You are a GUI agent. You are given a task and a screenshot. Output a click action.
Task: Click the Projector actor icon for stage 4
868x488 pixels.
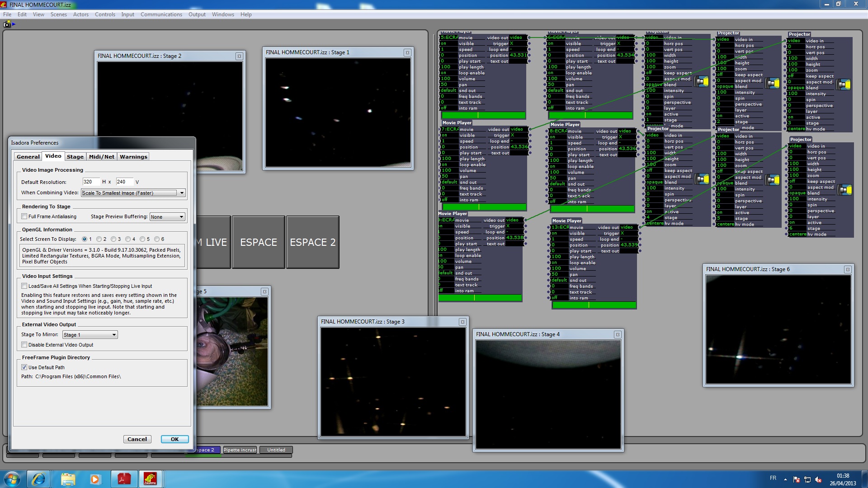(x=702, y=179)
